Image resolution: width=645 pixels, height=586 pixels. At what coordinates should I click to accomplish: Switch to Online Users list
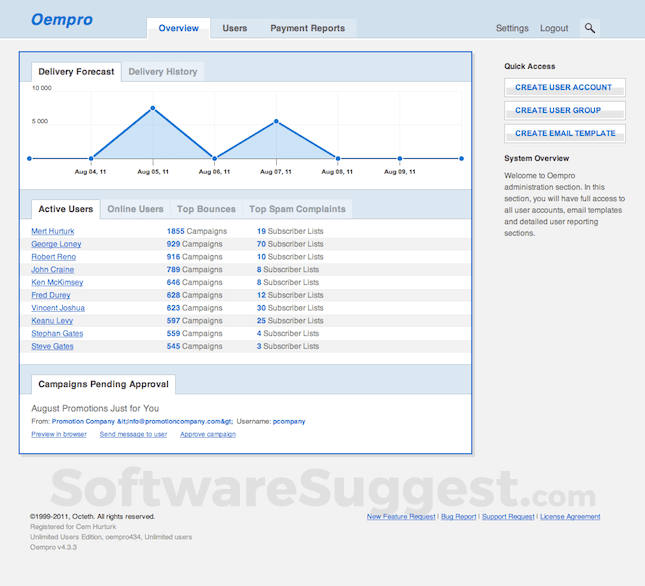tap(135, 209)
